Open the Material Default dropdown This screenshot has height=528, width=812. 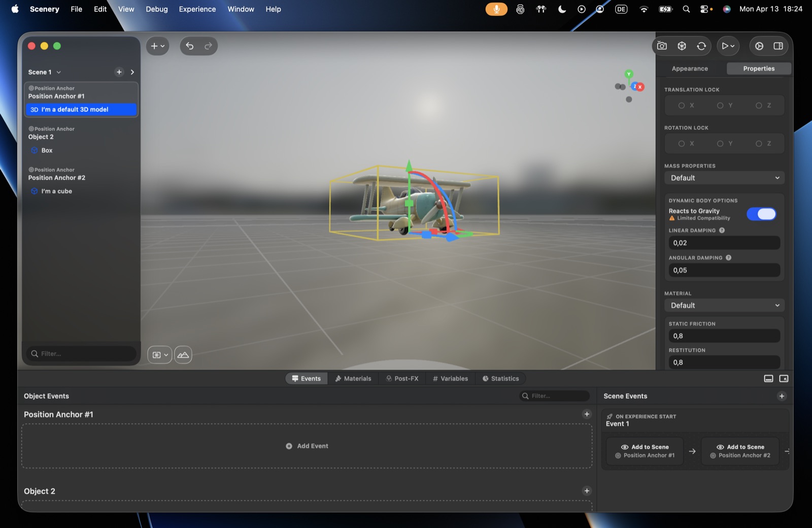tap(724, 306)
